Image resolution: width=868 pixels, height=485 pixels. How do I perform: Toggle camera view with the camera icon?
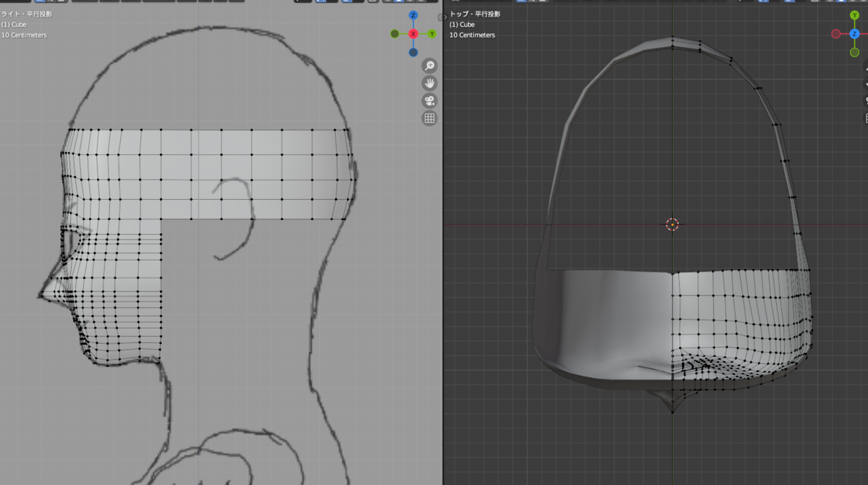pyautogui.click(x=430, y=101)
